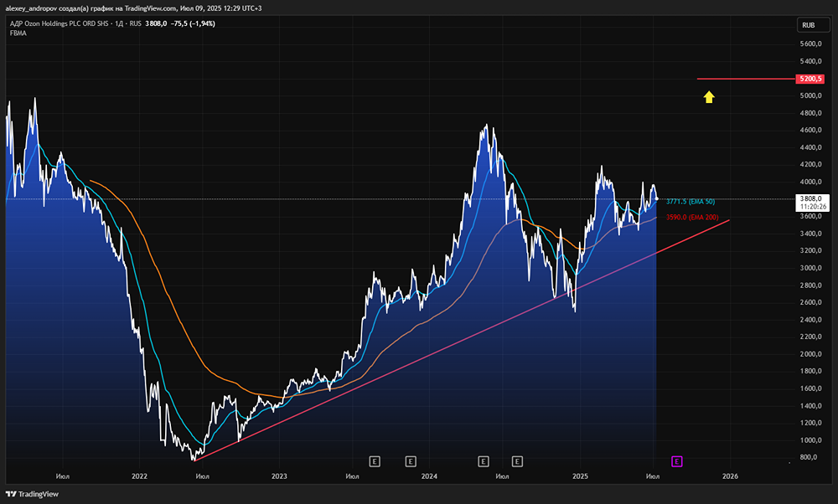Select the 3771.5 (EMA 50) label
This screenshot has width=838, height=504.
690,201
